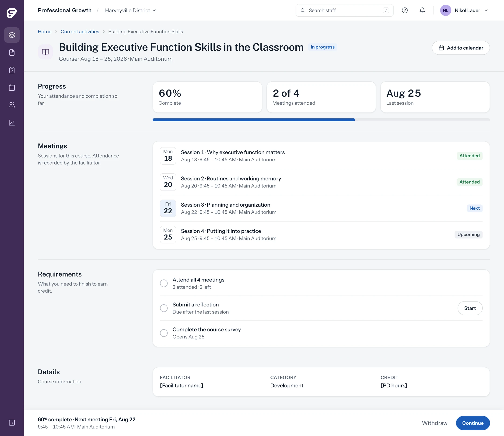Open the layers icon in sidebar
This screenshot has height=436, width=504.
click(x=12, y=35)
